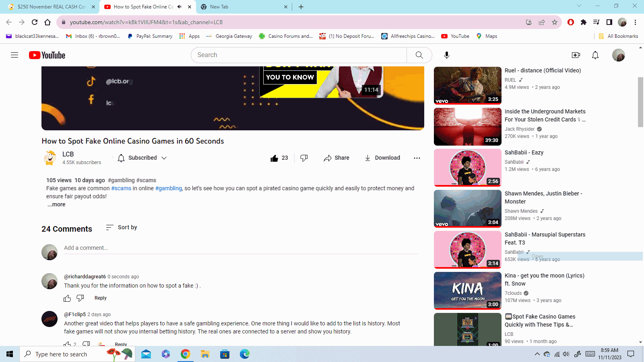
Task: Share this video
Action: [x=336, y=158]
